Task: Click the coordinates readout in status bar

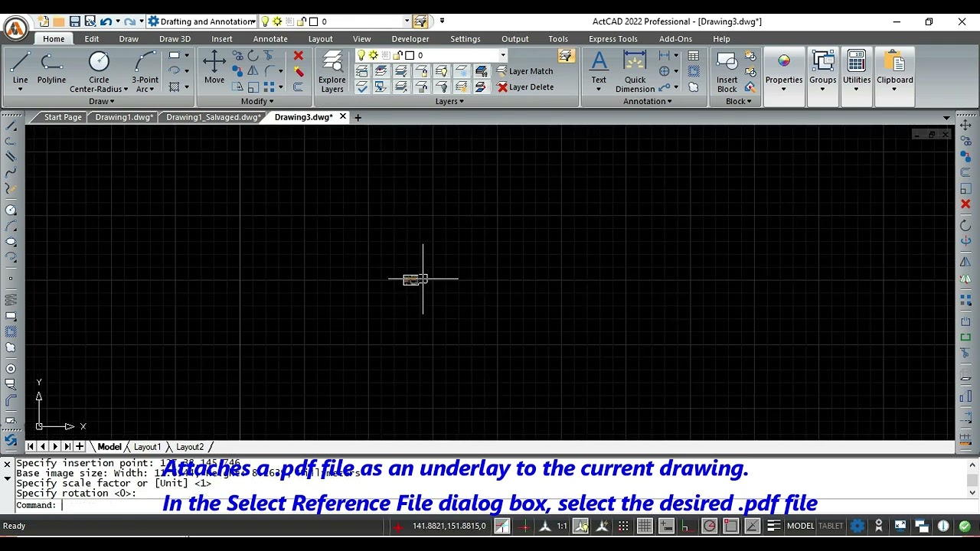Action: pos(449,526)
